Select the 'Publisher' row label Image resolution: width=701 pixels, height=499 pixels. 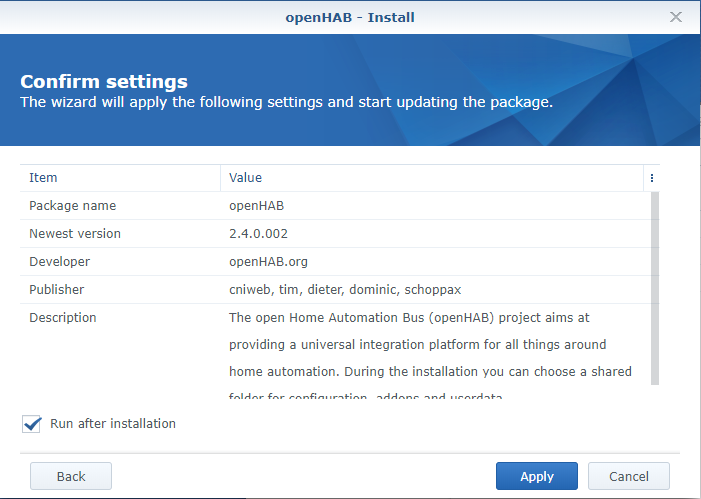tap(56, 290)
